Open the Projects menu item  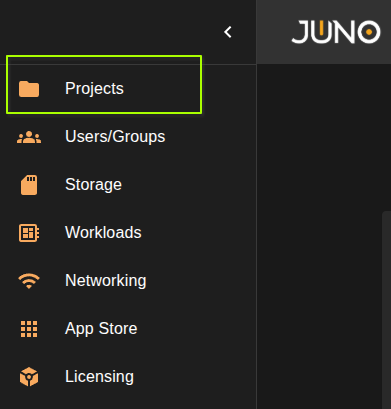coord(94,89)
